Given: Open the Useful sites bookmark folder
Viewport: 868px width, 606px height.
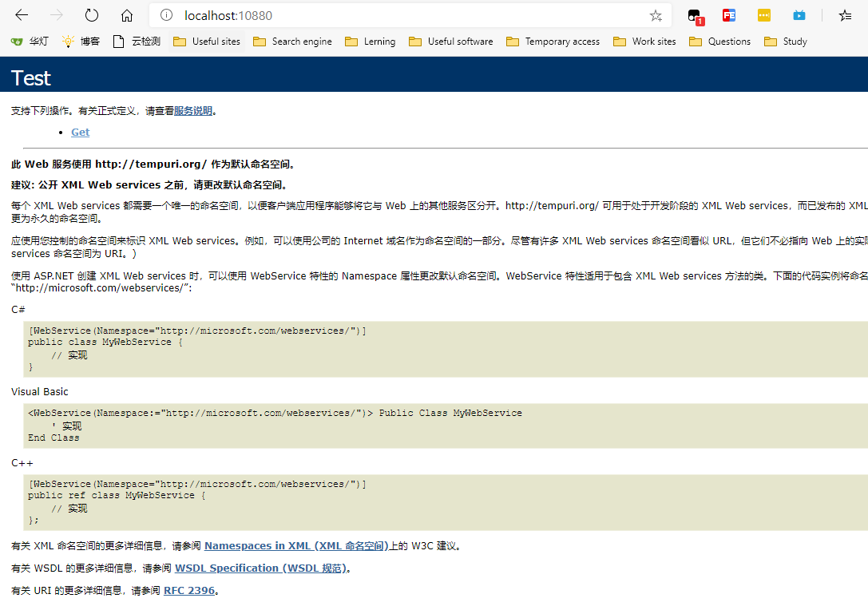Looking at the screenshot, I should point(207,42).
